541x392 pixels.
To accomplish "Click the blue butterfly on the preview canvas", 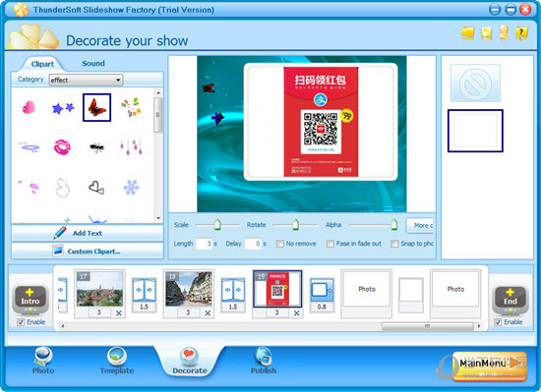I will click(x=217, y=118).
